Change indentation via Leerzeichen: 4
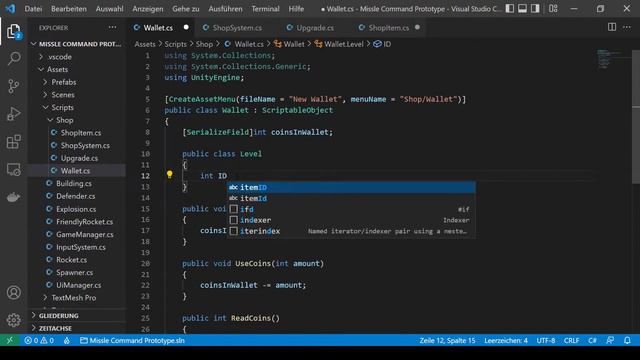640x360 pixels. point(506,340)
